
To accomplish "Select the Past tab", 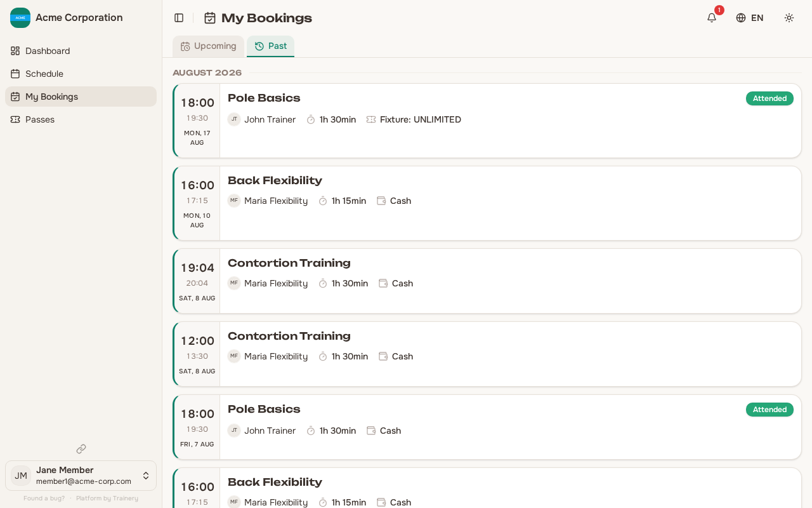I will (270, 46).
